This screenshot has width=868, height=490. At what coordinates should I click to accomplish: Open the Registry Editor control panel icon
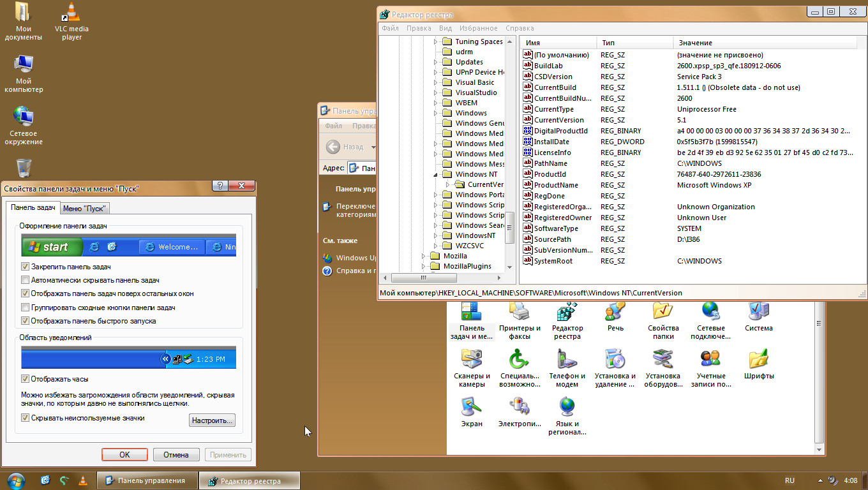click(567, 320)
